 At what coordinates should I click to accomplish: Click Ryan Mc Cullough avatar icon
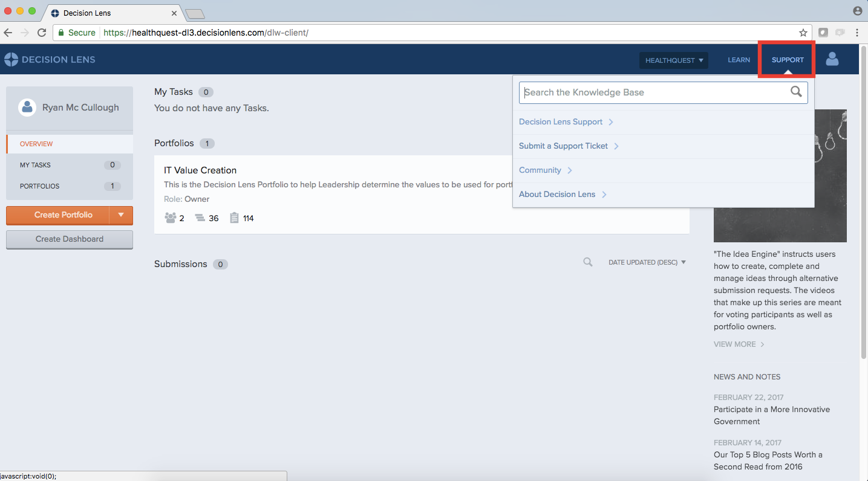(x=27, y=108)
